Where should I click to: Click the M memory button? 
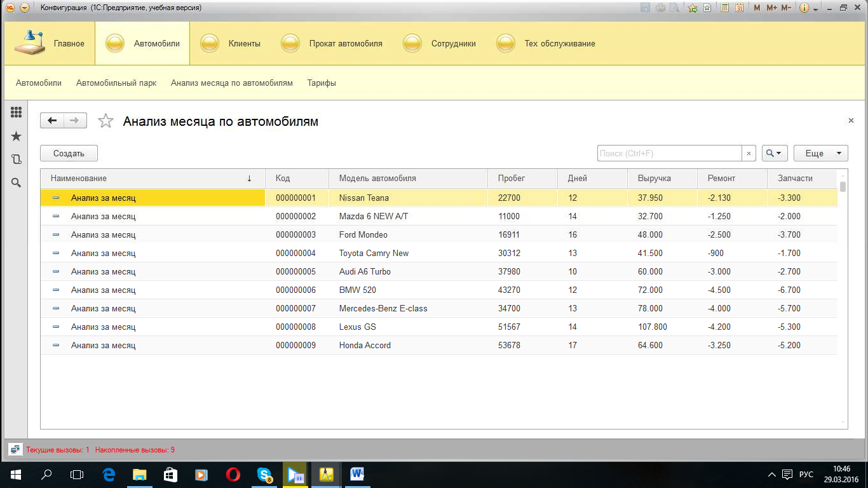point(757,8)
